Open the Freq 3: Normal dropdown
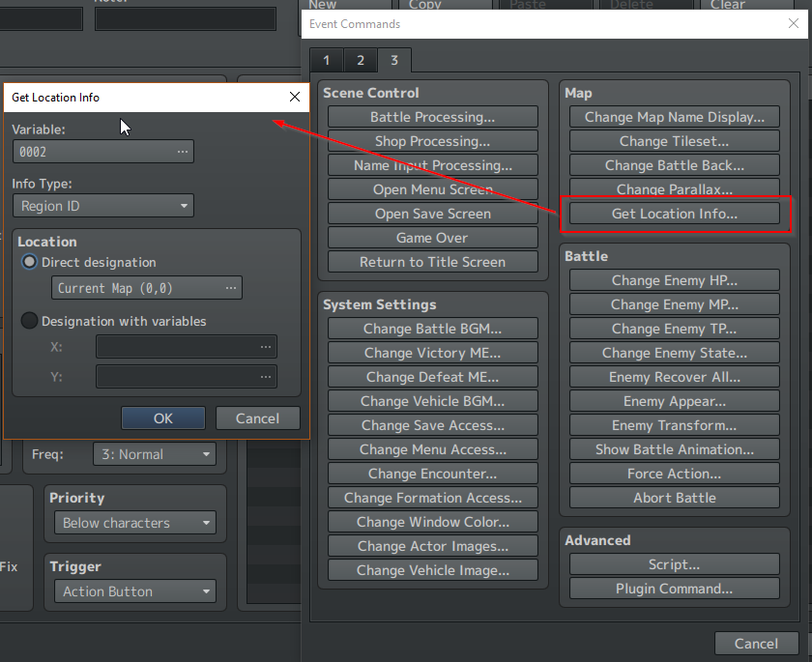Image resolution: width=812 pixels, height=662 pixels. [155, 454]
